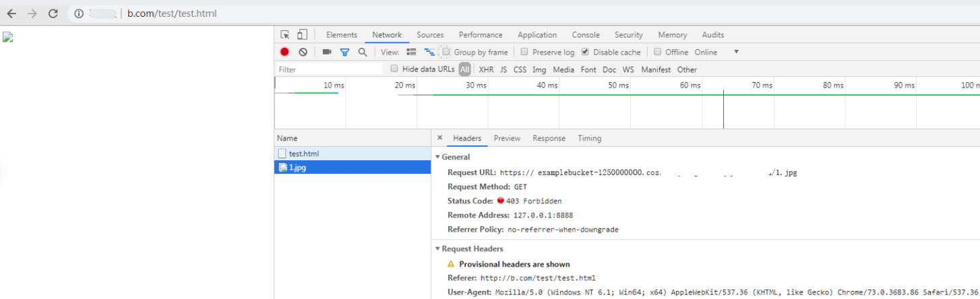Click the broken image on the page
The width and height of the screenshot is (980, 299).
8,37
